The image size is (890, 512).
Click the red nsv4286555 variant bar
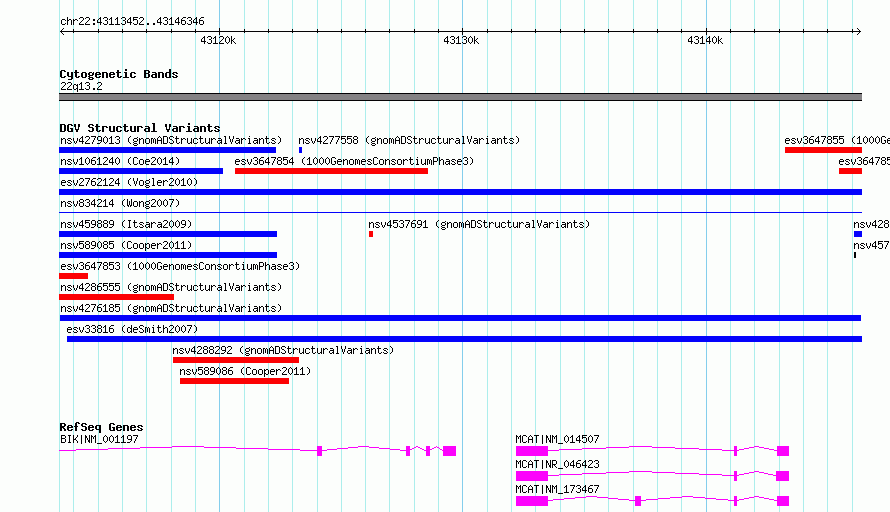(x=116, y=297)
